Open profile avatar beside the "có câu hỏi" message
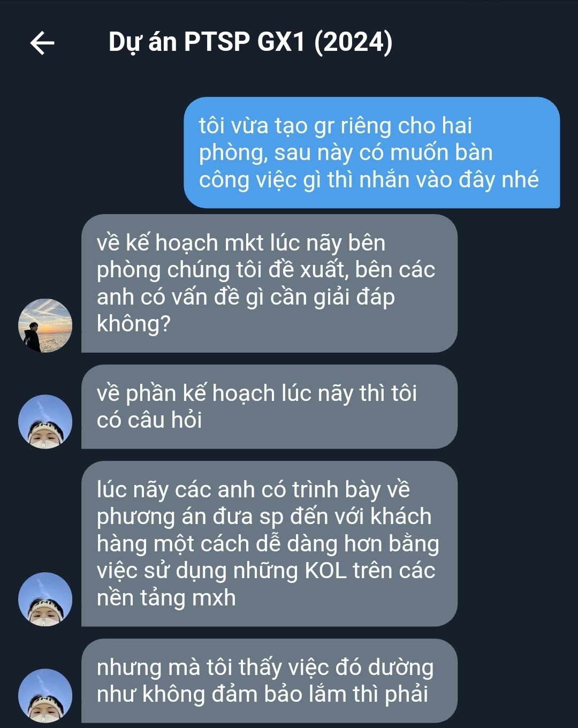The width and height of the screenshot is (578, 728). [x=45, y=422]
